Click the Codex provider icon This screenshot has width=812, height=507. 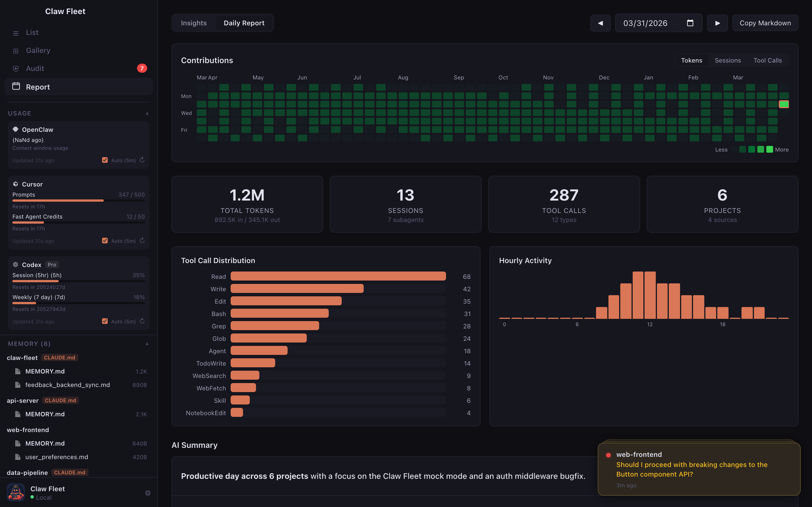tap(16, 264)
